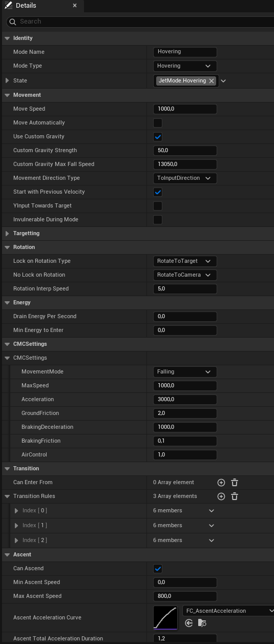Viewport: 274px width, 644px height.
Task: Open Index [ 0 ] element options chevron
Action: 212,511
